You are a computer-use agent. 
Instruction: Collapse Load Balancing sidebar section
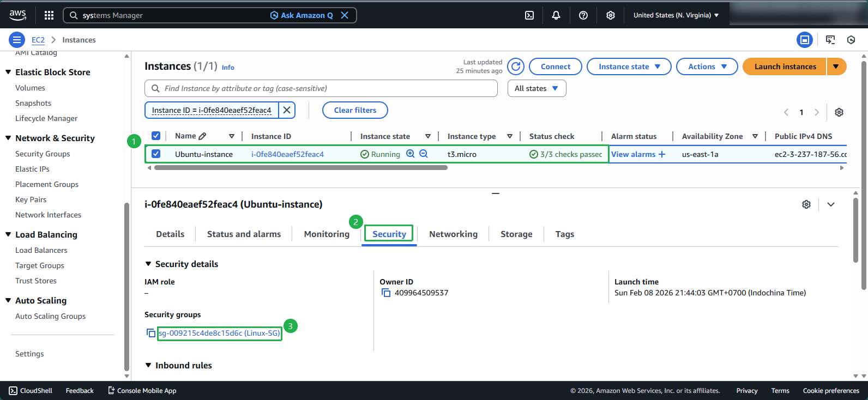[x=8, y=234]
